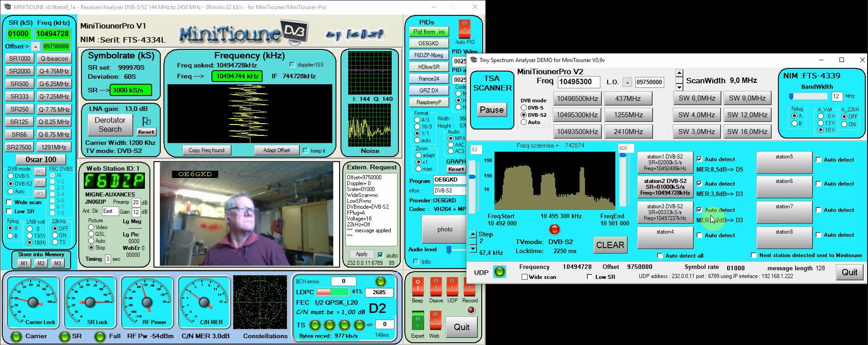Tick the keep it checkbox

(306, 150)
